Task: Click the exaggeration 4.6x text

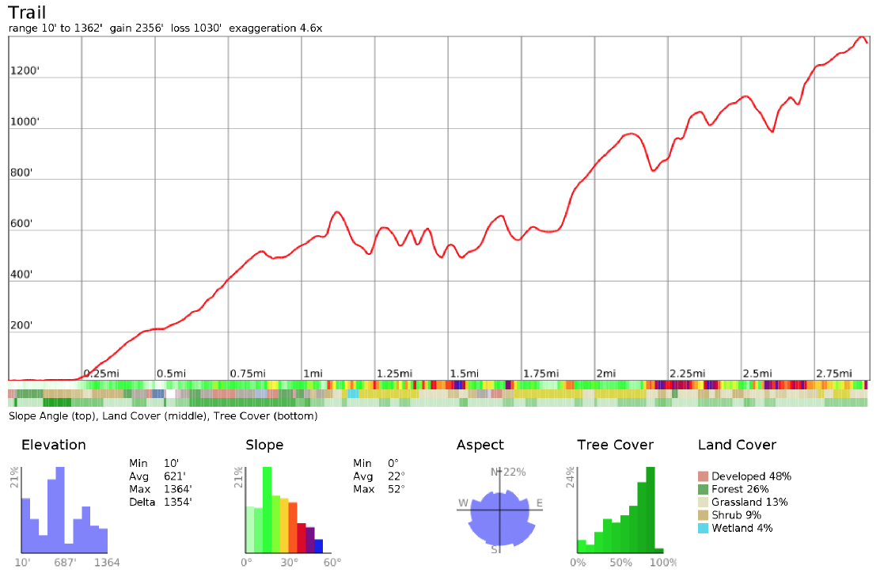Action: (275, 28)
